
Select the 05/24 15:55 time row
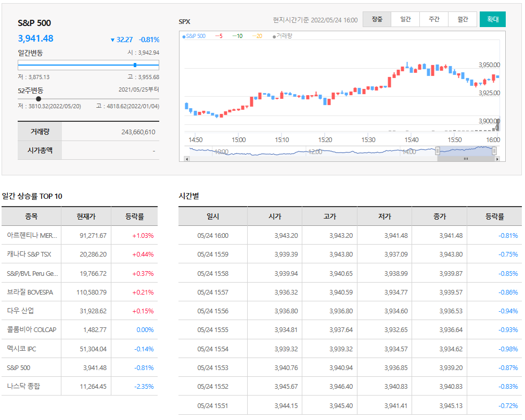tap(350, 329)
